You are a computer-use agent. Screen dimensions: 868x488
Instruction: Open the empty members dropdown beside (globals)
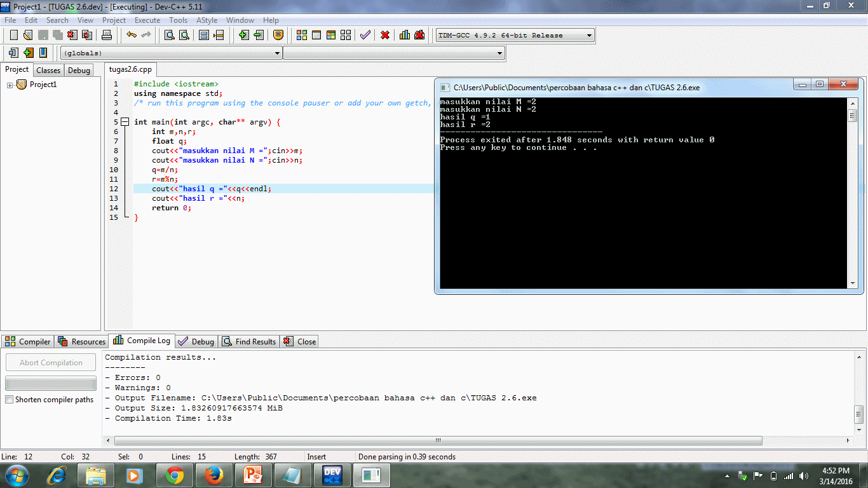pyautogui.click(x=394, y=53)
